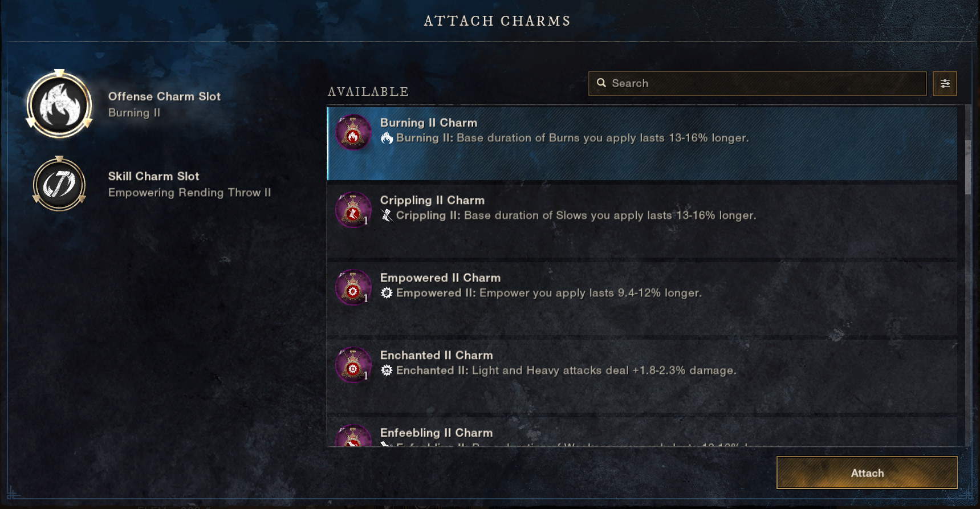Choose the Empowered II Charm row

[x=642, y=299]
